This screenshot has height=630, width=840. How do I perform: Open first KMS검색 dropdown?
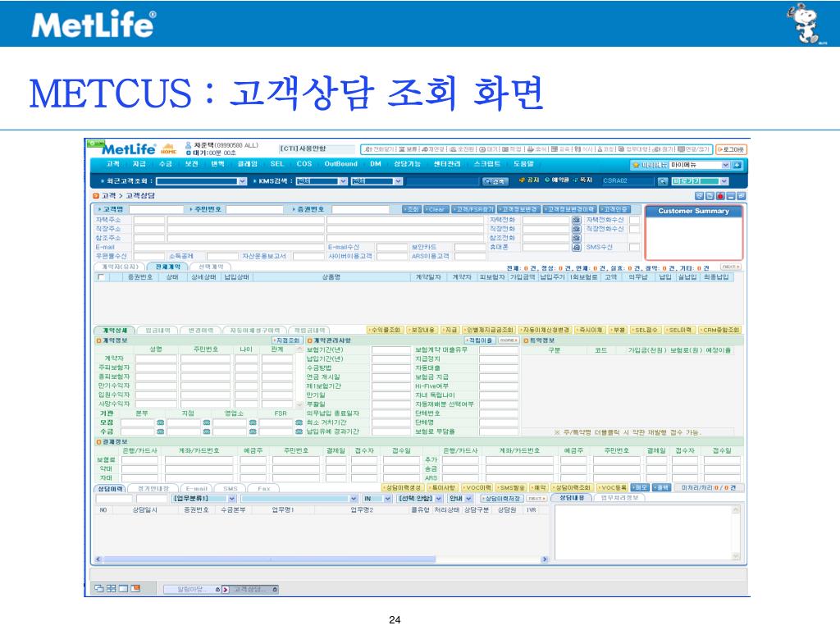coord(322,181)
